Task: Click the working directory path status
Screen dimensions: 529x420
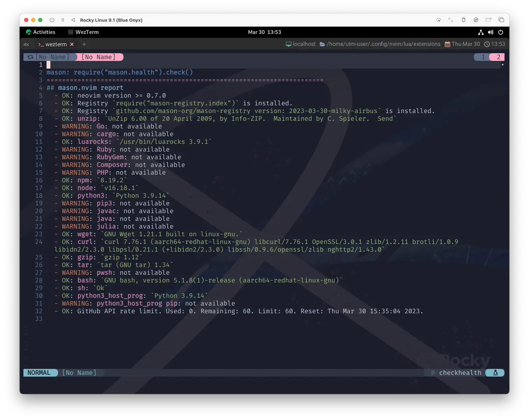Action: pos(383,44)
